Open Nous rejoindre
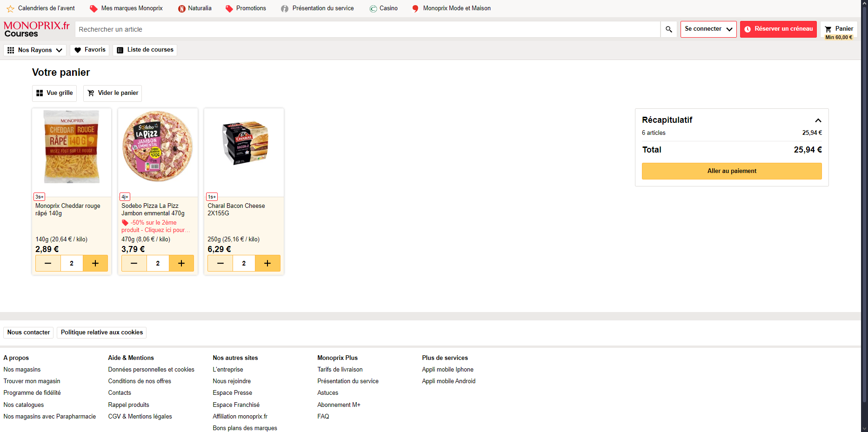868x432 pixels. [232, 381]
